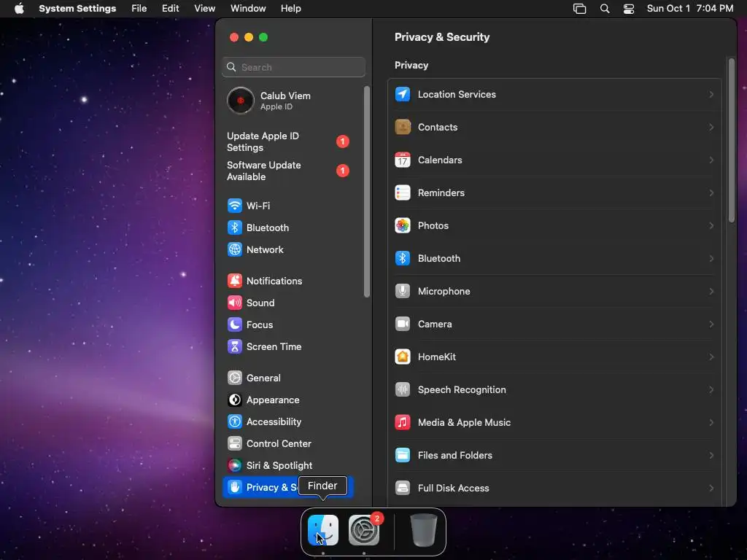Expand Microphone row chevron

pyautogui.click(x=711, y=291)
